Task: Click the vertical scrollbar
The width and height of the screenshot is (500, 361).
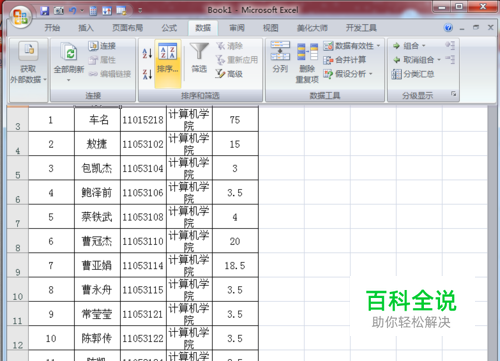Action: pyautogui.click(x=492, y=233)
